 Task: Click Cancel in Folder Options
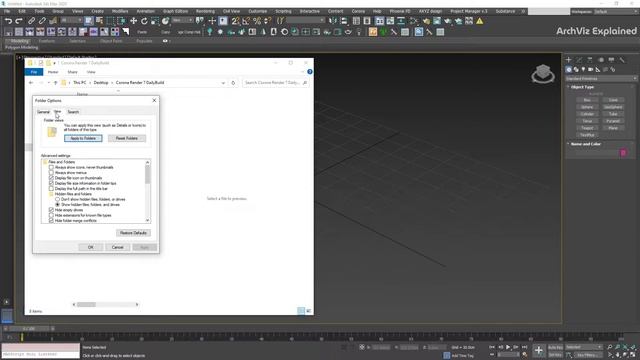[x=118, y=247]
